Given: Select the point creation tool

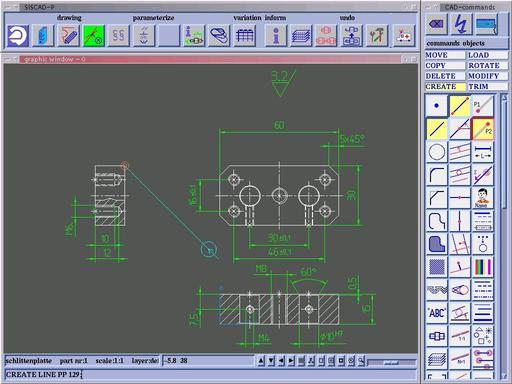Looking at the screenshot, I should [x=437, y=106].
